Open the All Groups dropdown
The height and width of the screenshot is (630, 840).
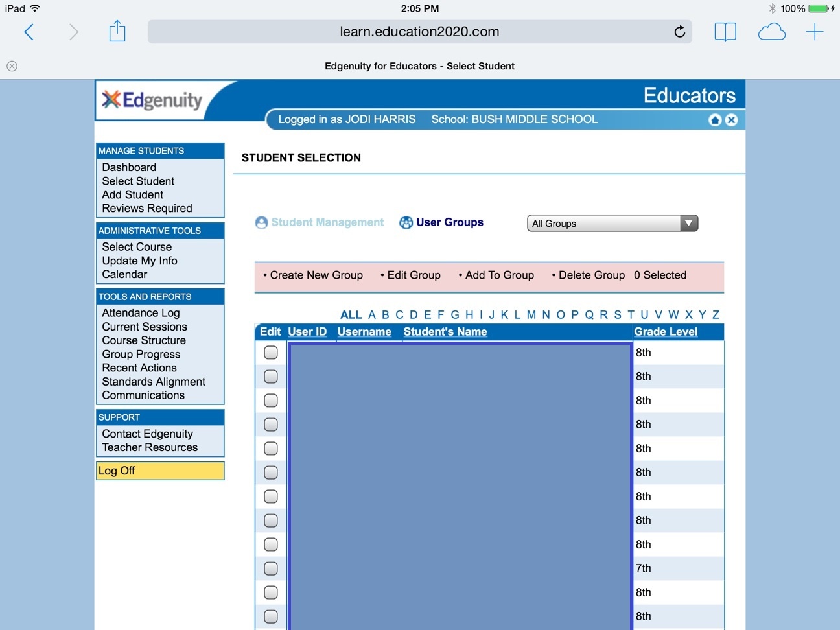(x=688, y=223)
